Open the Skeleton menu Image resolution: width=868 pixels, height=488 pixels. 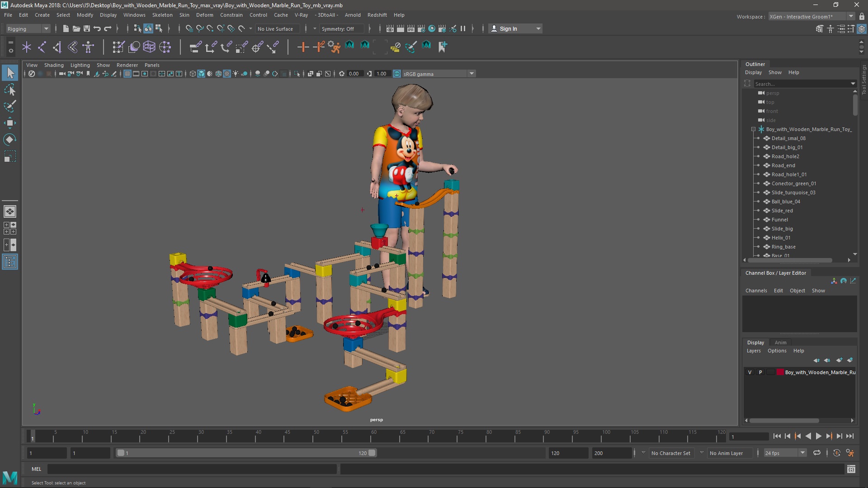point(162,15)
